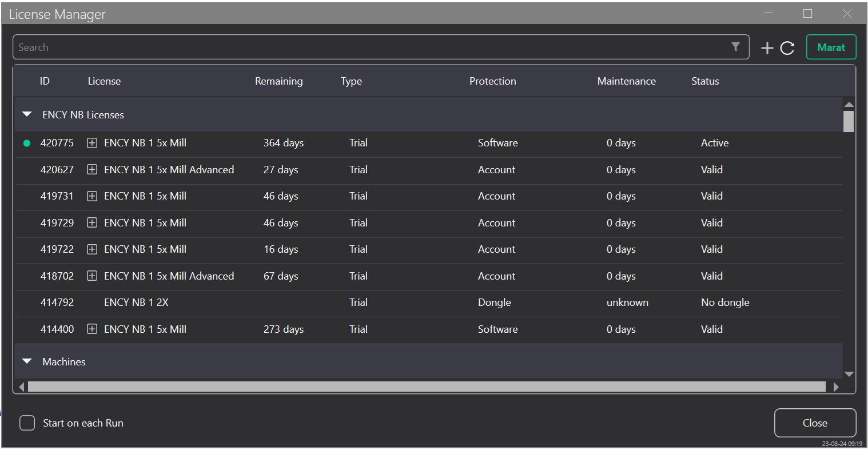Expand license 420627 plus box icon
The height and width of the screenshot is (450, 868).
click(92, 170)
